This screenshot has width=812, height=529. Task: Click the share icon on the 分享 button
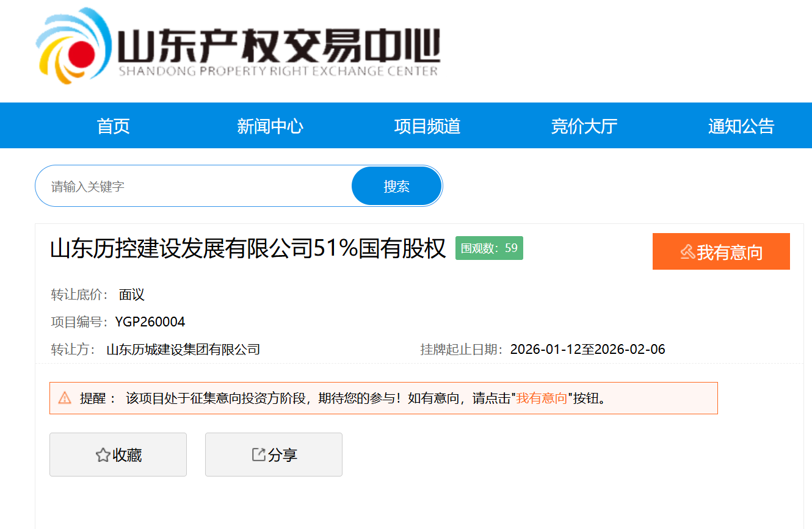tap(259, 455)
